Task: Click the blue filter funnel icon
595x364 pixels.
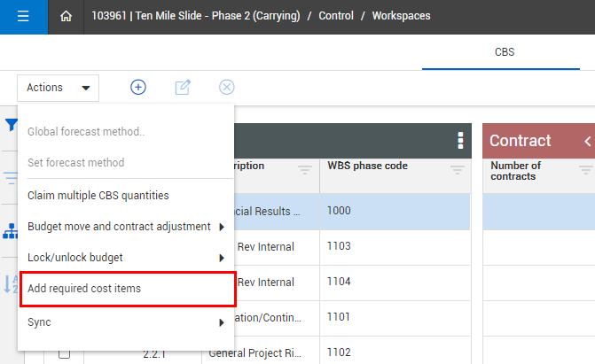Action: 11,126
